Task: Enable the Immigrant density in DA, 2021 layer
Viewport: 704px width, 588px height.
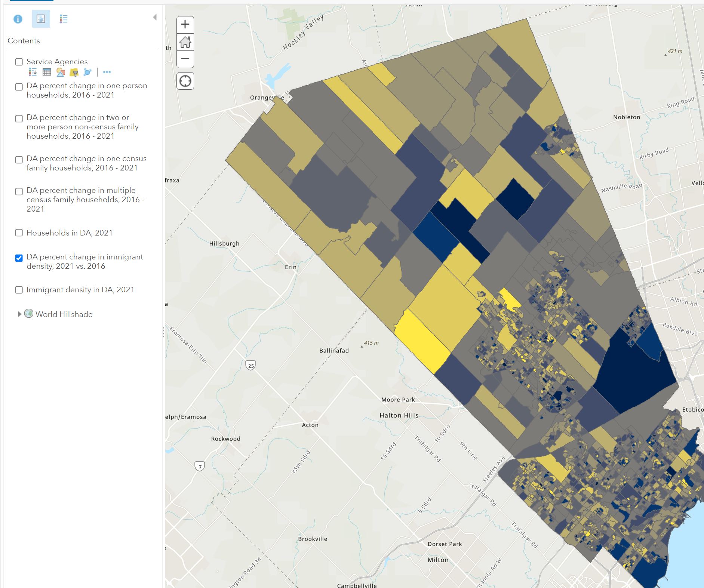Action: pyautogui.click(x=18, y=290)
